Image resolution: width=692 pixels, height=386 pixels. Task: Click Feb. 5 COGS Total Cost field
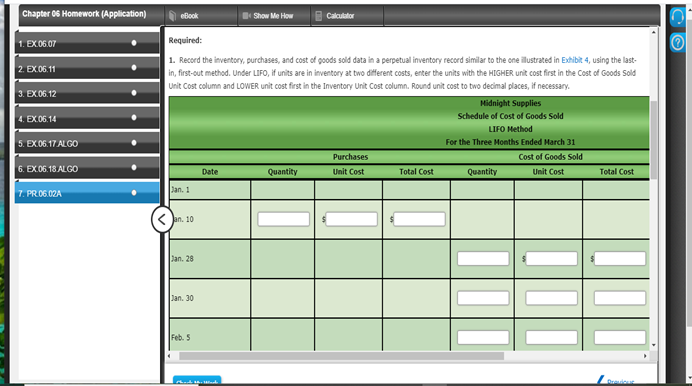point(620,337)
